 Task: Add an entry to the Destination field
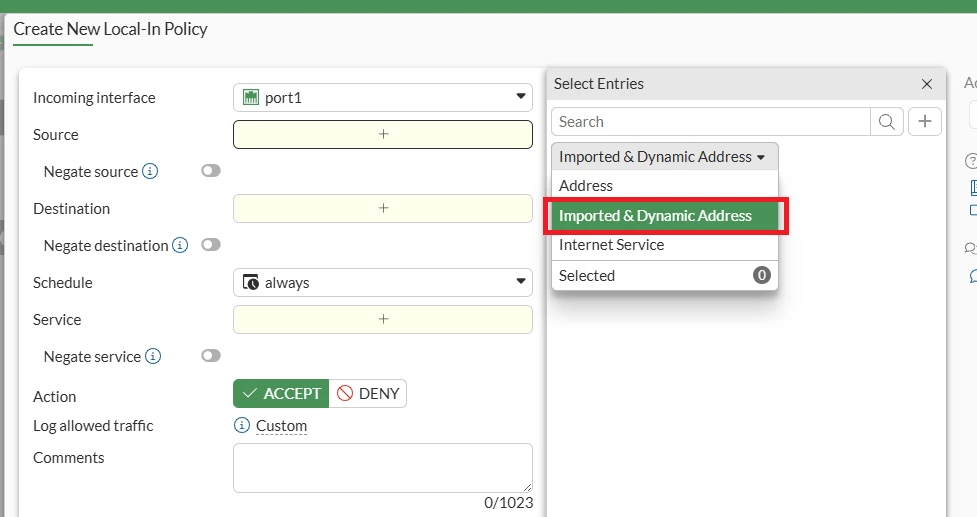(x=383, y=208)
